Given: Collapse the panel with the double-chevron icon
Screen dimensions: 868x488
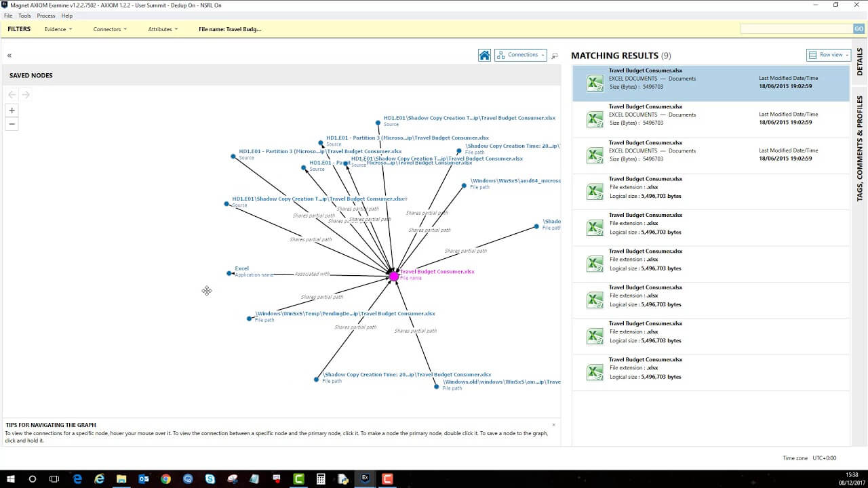Looking at the screenshot, I should [x=9, y=56].
